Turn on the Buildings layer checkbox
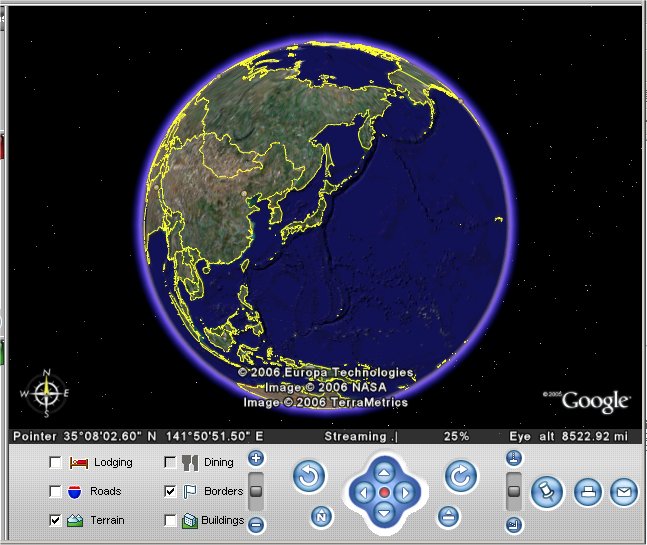Screen dimensions: 647x545 click(170, 520)
